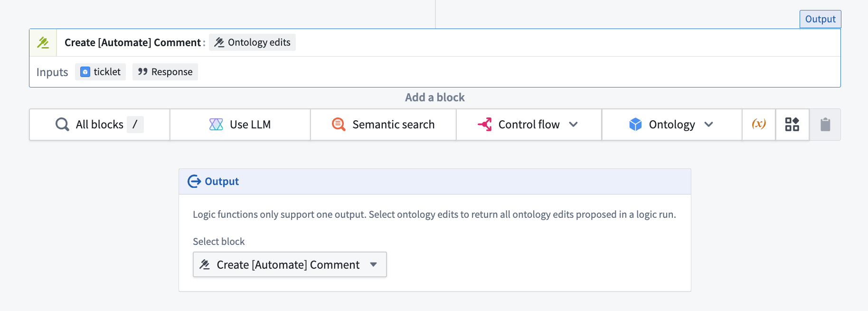Toggle the Response input chip
Image resolution: width=868 pixels, height=311 pixels.
click(165, 71)
